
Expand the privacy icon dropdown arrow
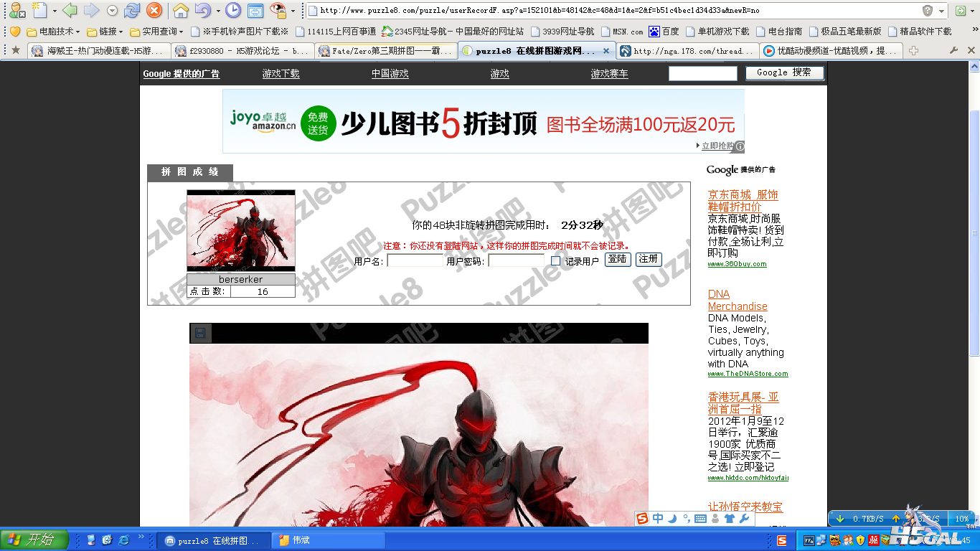point(293,11)
